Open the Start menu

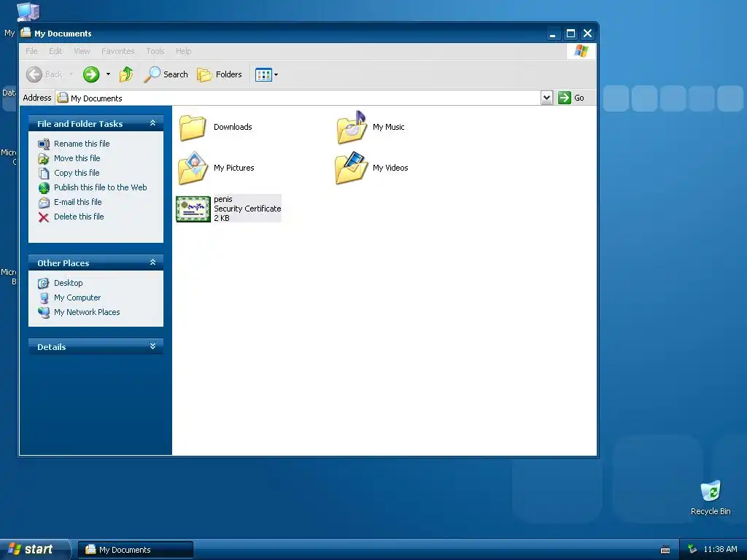point(35,550)
